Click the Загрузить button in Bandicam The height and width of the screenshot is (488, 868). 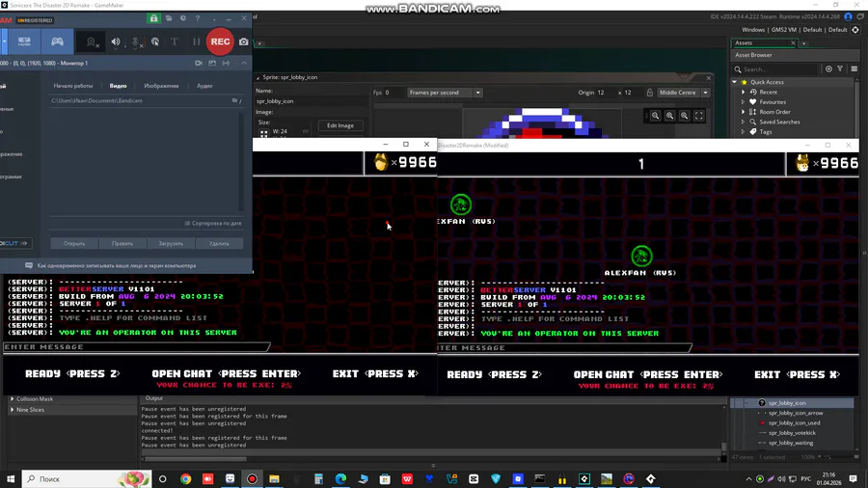[171, 243]
